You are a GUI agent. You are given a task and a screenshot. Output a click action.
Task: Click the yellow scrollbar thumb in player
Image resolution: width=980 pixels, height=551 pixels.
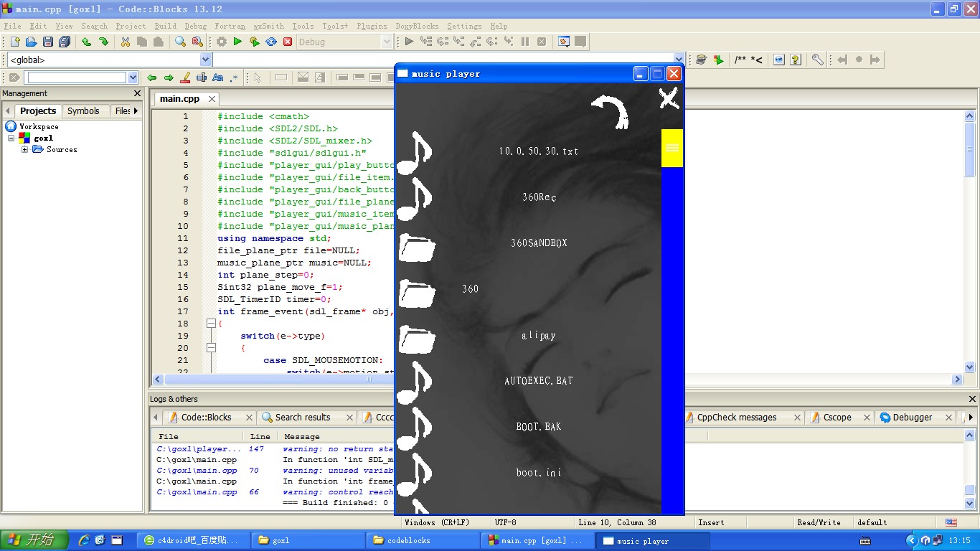[x=672, y=148]
